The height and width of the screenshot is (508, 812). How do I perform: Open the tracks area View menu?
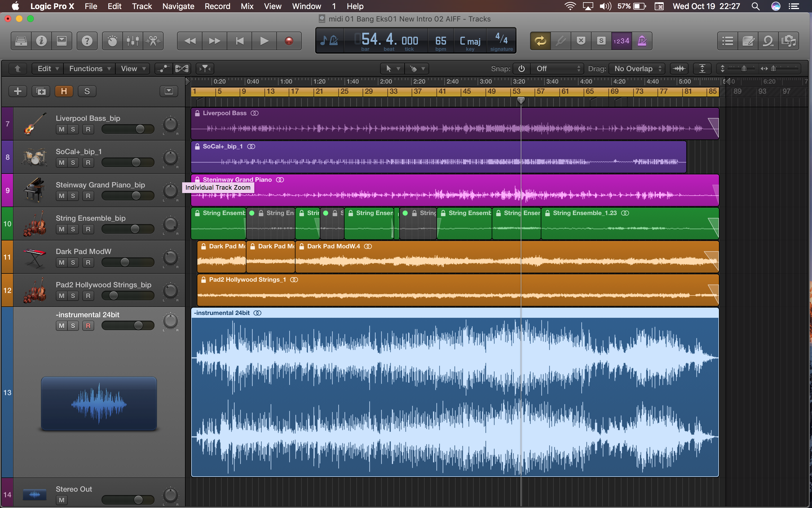(133, 69)
